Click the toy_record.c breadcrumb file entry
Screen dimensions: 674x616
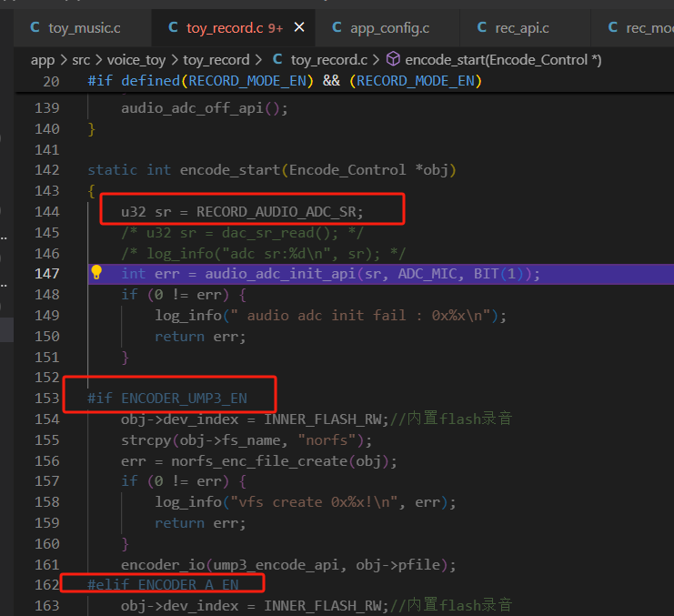[329, 60]
